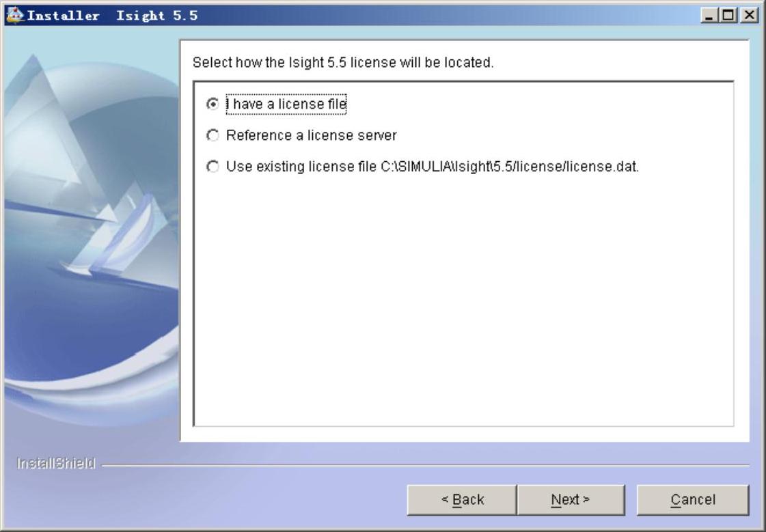This screenshot has height=532, width=766.
Task: Choose the "Reference a license server" radio button
Action: [x=213, y=135]
